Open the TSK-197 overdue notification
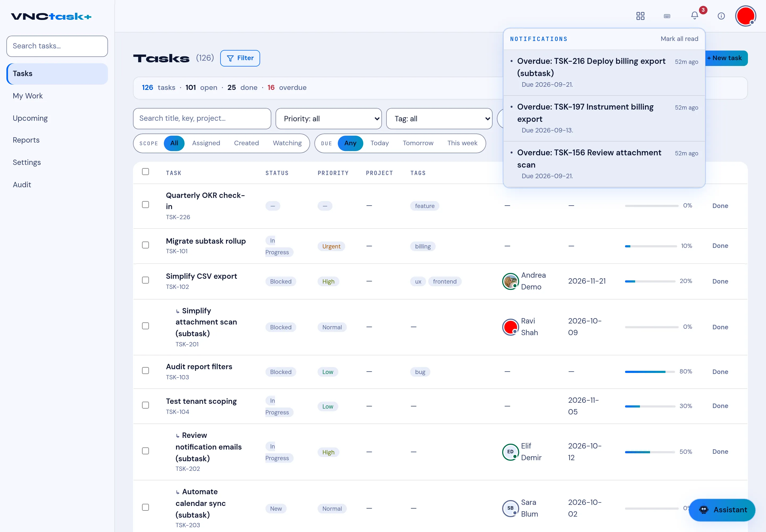The width and height of the screenshot is (766, 532). click(604, 119)
